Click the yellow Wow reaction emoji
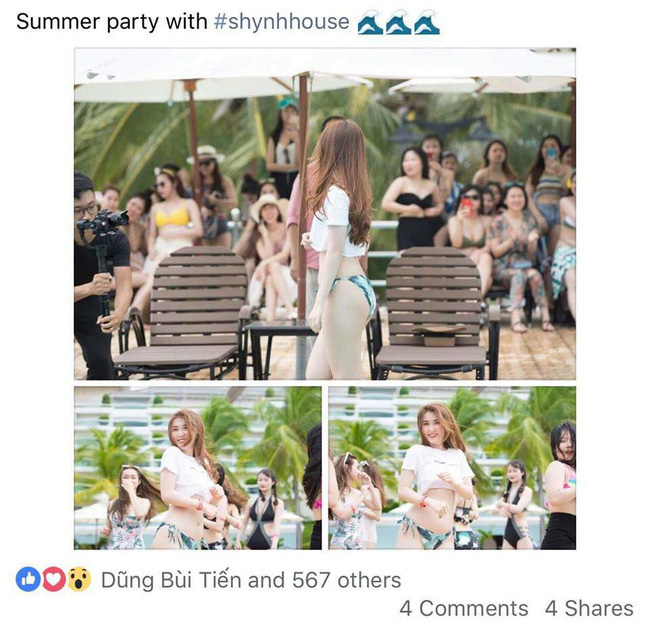The width and height of the screenshot is (650, 632). (79, 579)
